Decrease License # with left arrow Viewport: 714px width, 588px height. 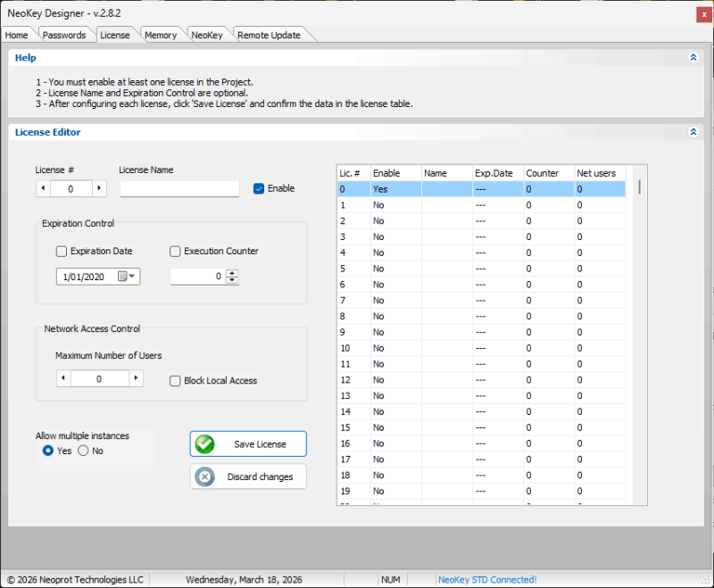click(43, 188)
